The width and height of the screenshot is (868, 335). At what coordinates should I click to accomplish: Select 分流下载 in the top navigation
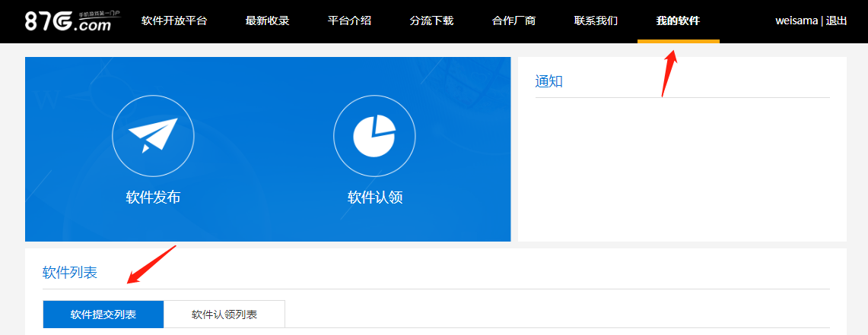[431, 21]
